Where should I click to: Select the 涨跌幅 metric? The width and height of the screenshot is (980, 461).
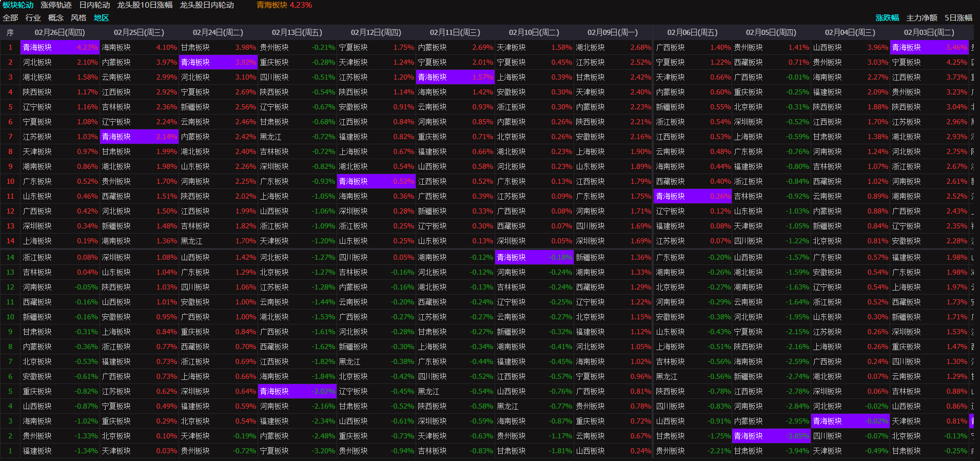coord(887,18)
